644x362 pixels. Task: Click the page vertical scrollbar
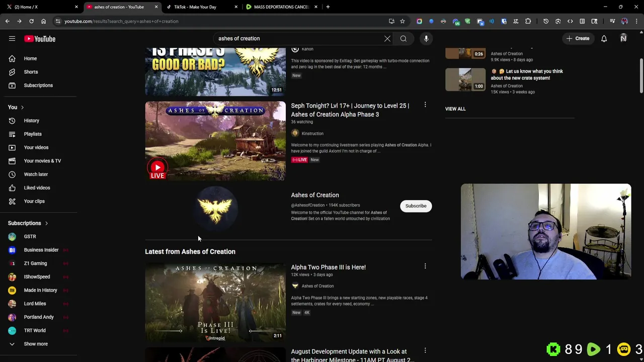641,75
